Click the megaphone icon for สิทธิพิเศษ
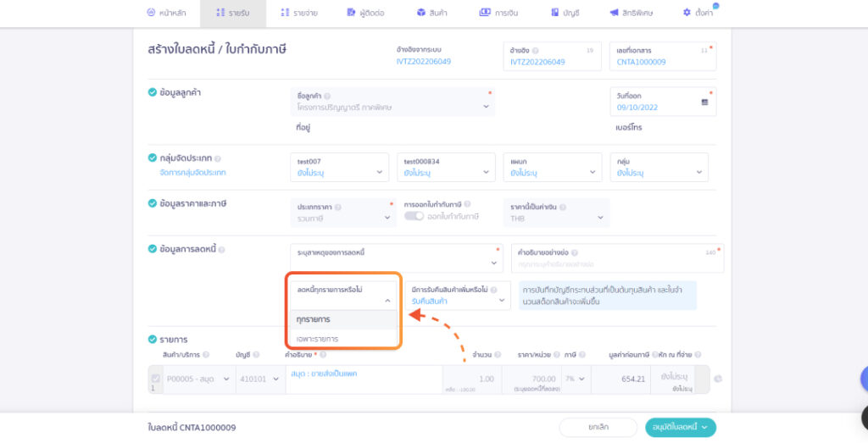 614,13
